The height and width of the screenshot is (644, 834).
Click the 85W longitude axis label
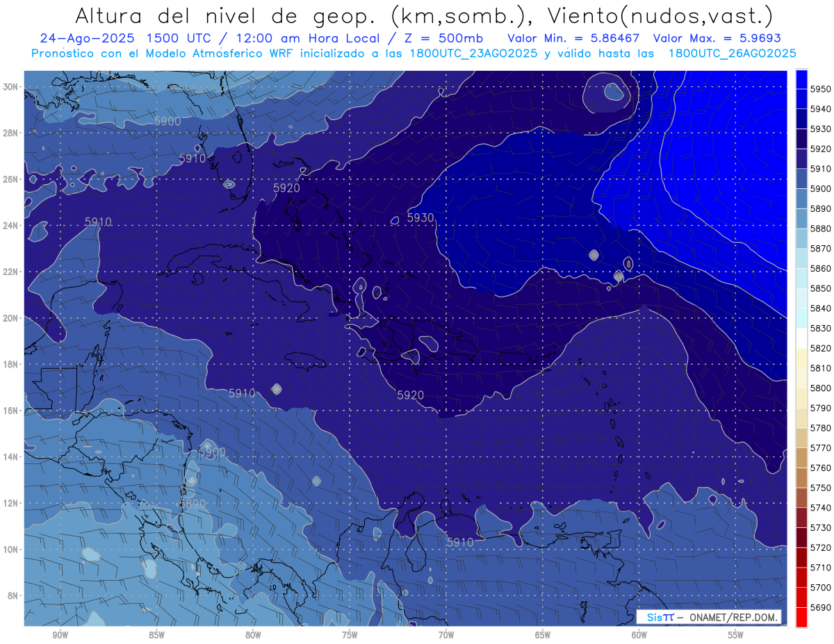click(156, 636)
